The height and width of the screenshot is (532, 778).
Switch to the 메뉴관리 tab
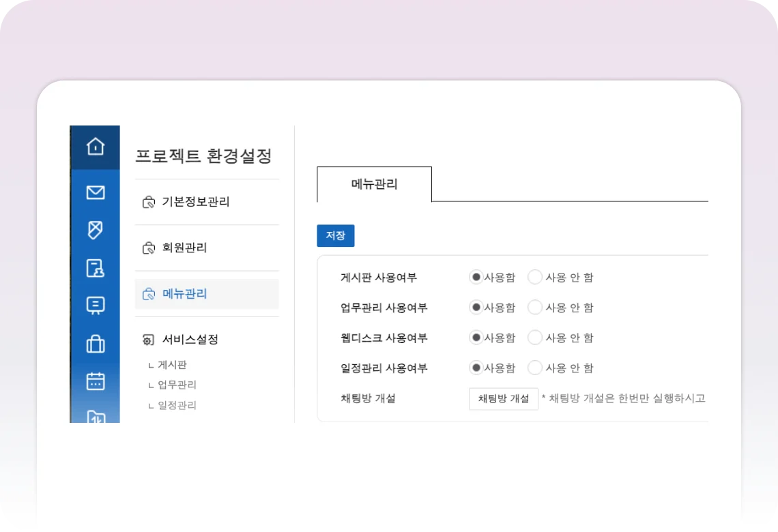coord(374,184)
